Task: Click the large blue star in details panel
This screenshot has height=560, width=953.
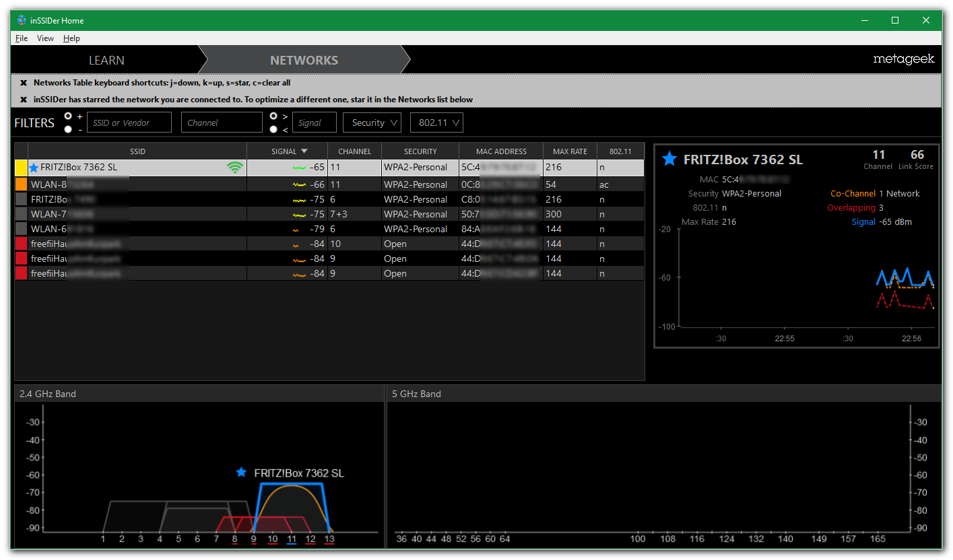Action: tap(669, 160)
